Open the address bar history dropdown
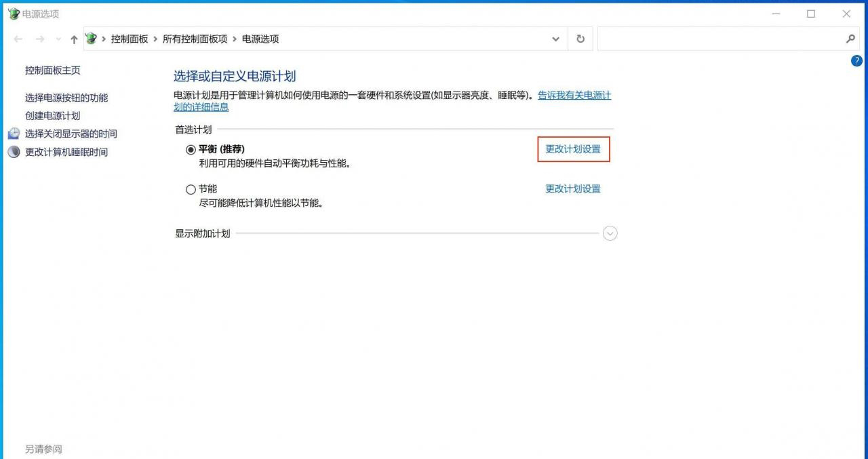Screen dimensions: 868x459 coord(556,39)
